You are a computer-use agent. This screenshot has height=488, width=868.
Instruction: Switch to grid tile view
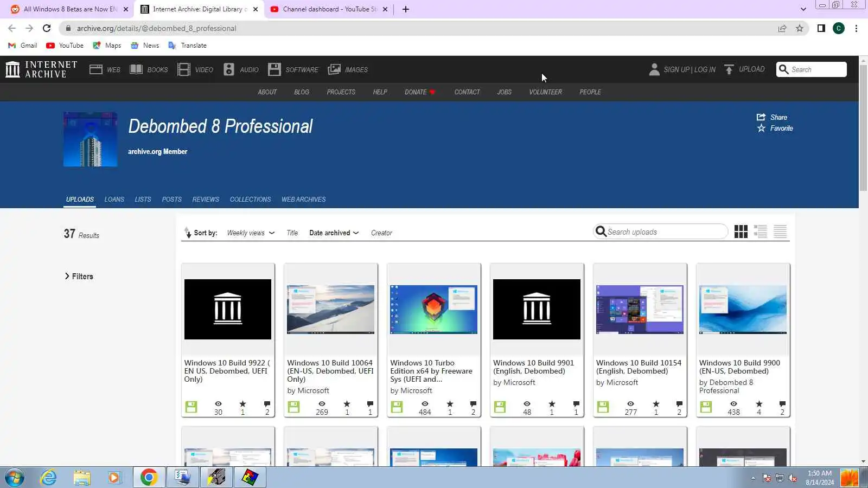741,232
